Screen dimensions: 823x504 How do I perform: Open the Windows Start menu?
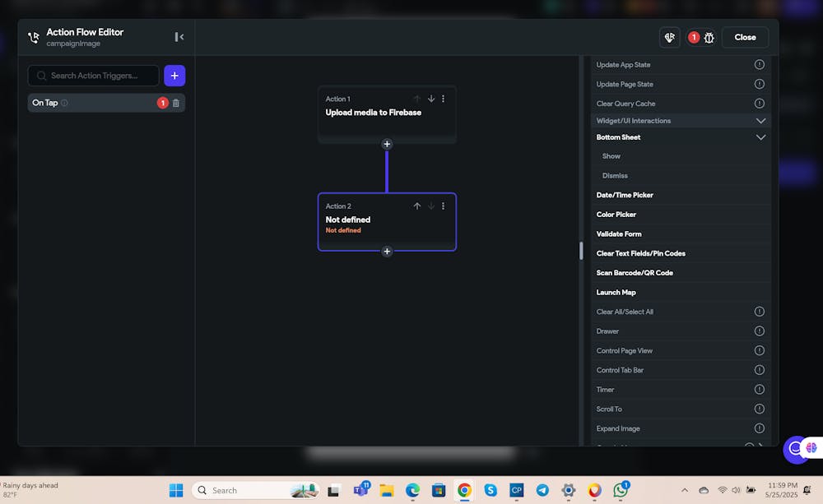176,490
